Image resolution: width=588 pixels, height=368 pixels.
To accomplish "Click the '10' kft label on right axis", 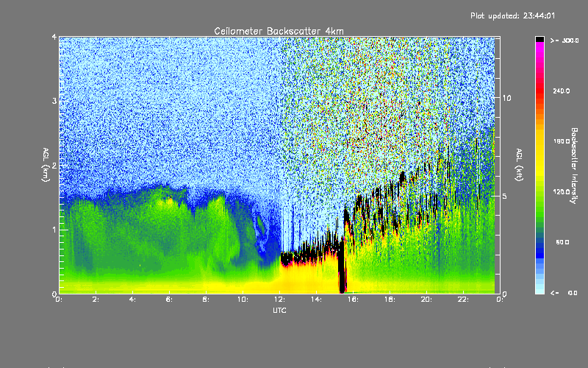I will [x=506, y=98].
